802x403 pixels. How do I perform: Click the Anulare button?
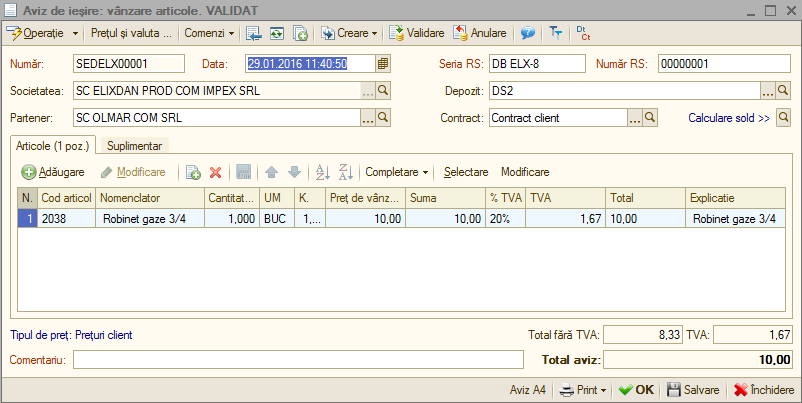coord(480,33)
